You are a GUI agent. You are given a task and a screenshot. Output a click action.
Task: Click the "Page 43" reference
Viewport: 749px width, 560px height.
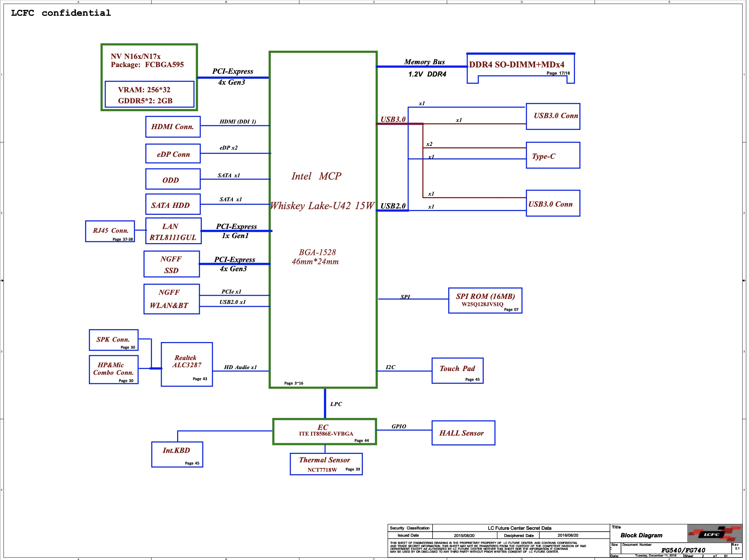click(200, 379)
